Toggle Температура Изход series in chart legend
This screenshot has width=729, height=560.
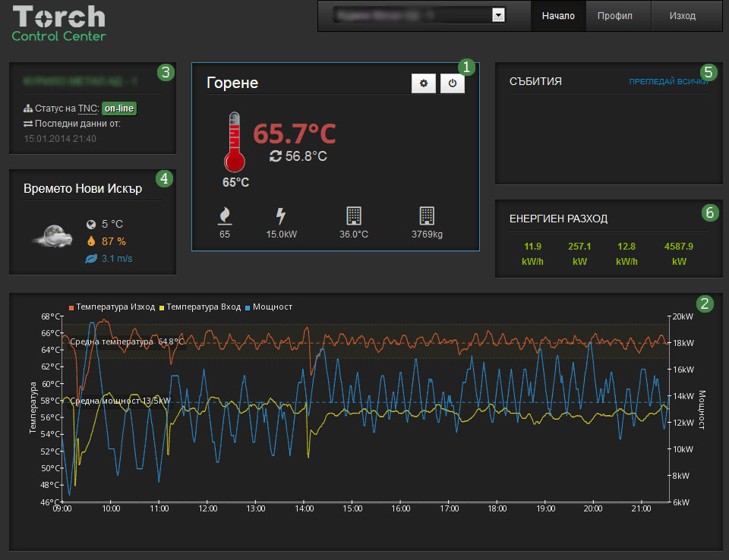tap(114, 307)
